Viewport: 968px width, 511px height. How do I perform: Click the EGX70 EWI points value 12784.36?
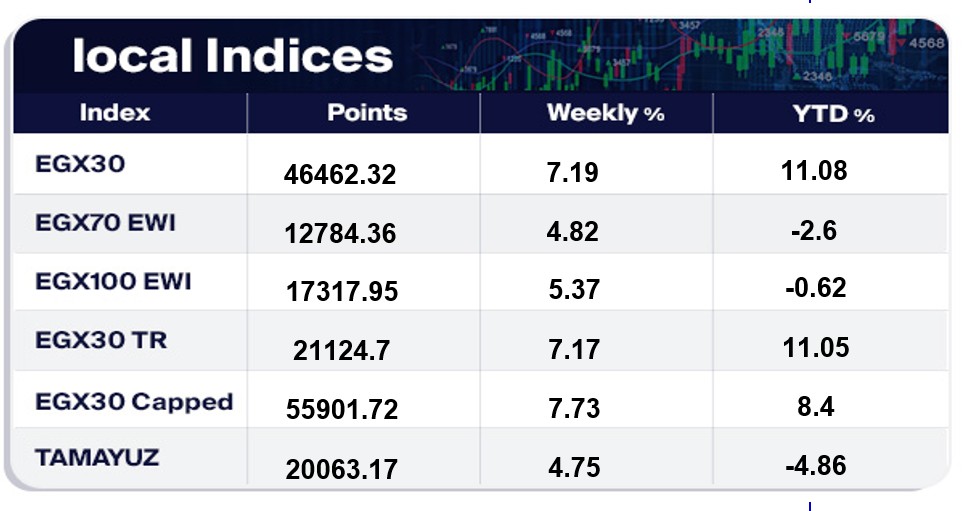point(340,234)
